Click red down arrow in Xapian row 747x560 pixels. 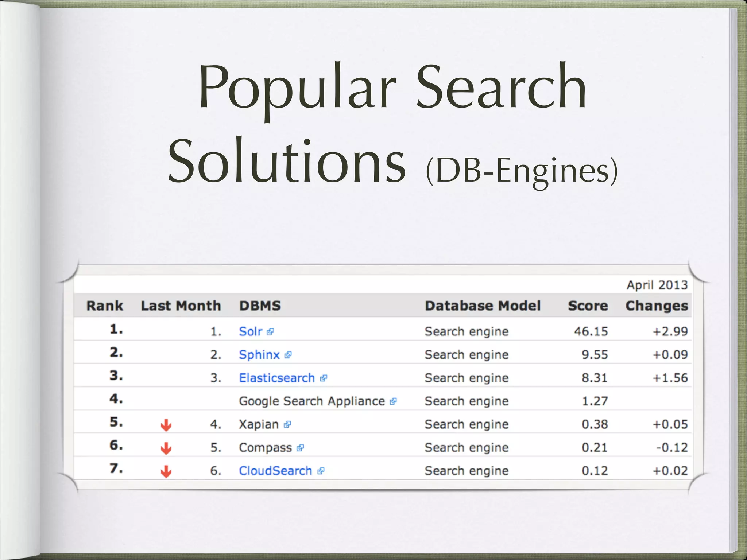pos(166,425)
